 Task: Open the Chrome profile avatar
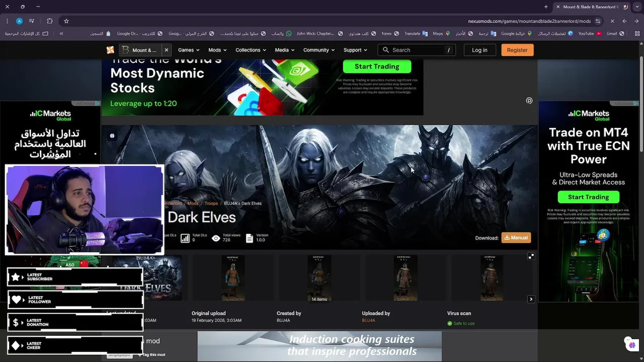click(19, 21)
